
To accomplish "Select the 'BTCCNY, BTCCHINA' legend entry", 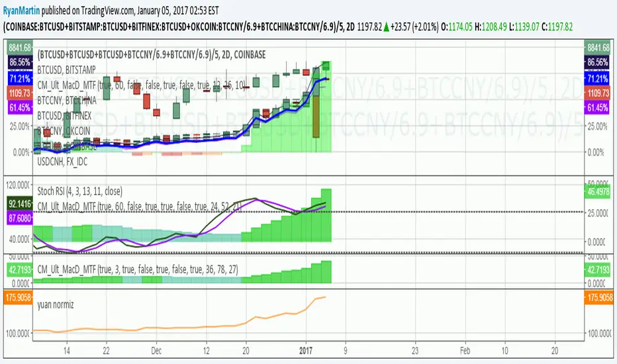I will coord(67,101).
